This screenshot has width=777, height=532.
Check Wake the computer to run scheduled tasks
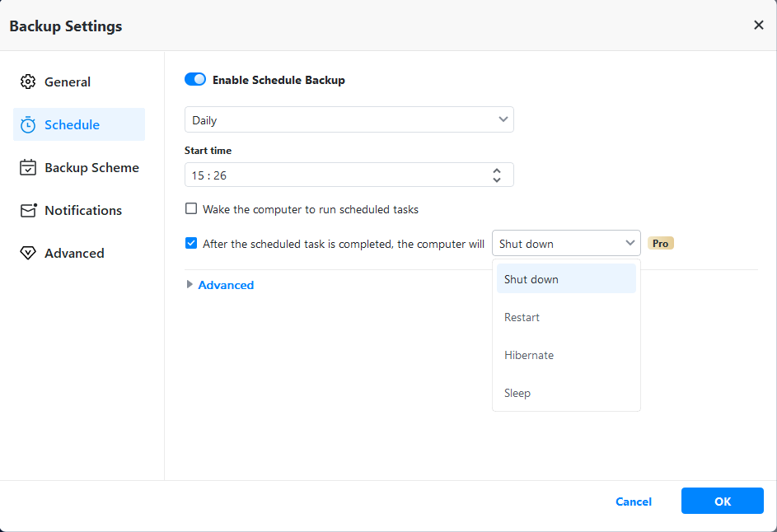click(191, 209)
